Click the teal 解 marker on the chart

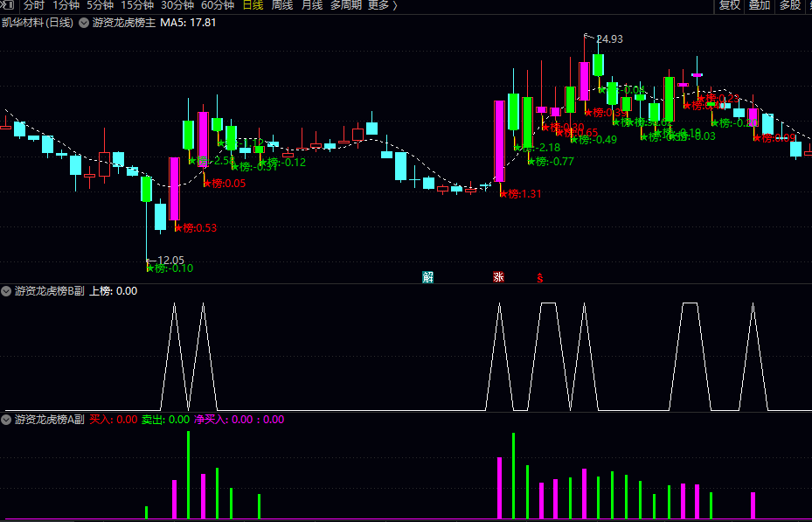pyautogui.click(x=427, y=277)
